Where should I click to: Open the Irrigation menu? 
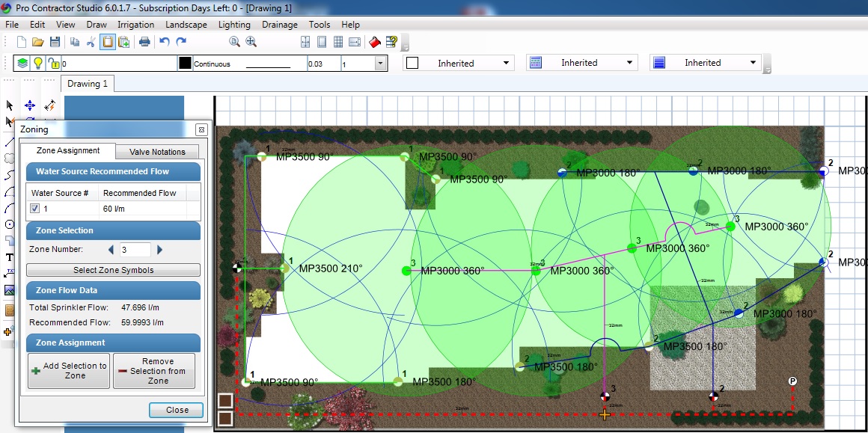click(135, 25)
